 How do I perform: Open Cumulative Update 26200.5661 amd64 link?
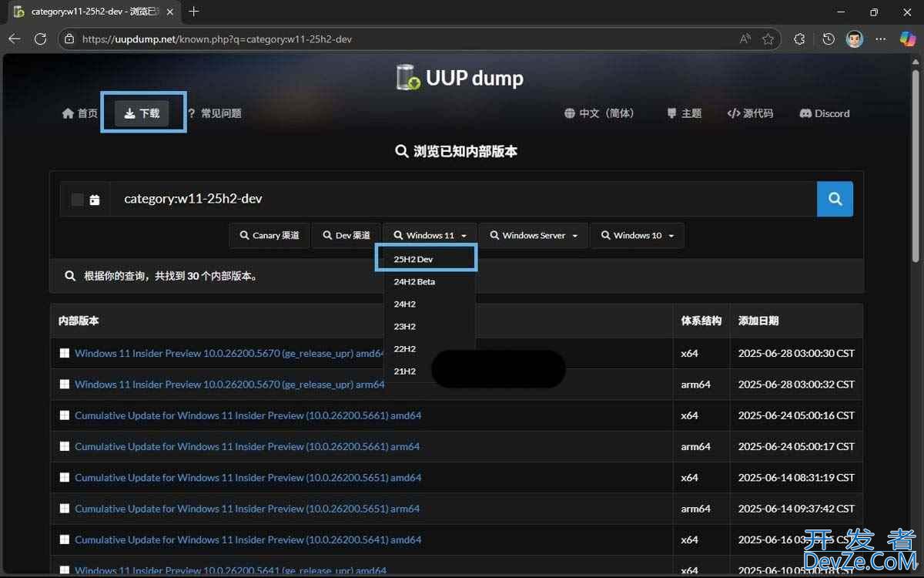click(x=248, y=415)
